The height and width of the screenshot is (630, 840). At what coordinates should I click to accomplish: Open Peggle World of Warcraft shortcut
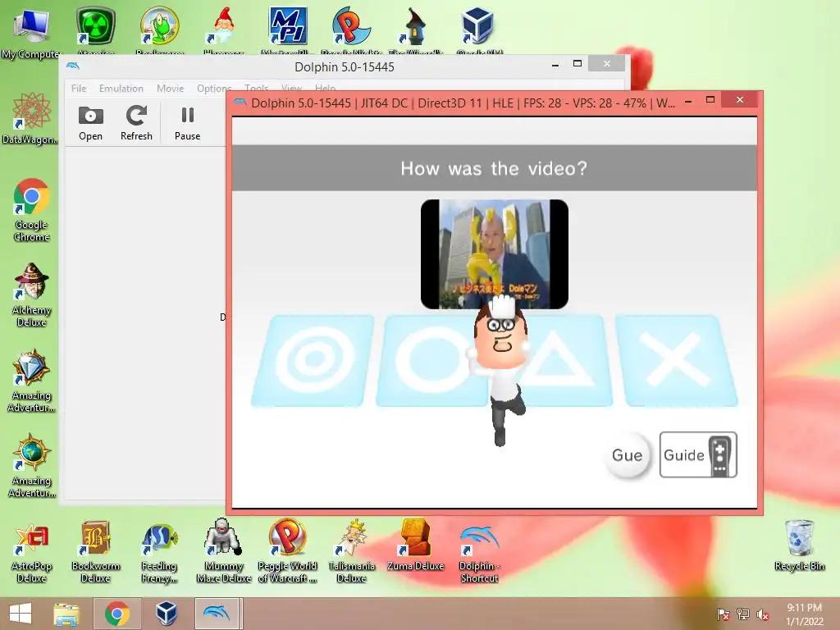287,552
